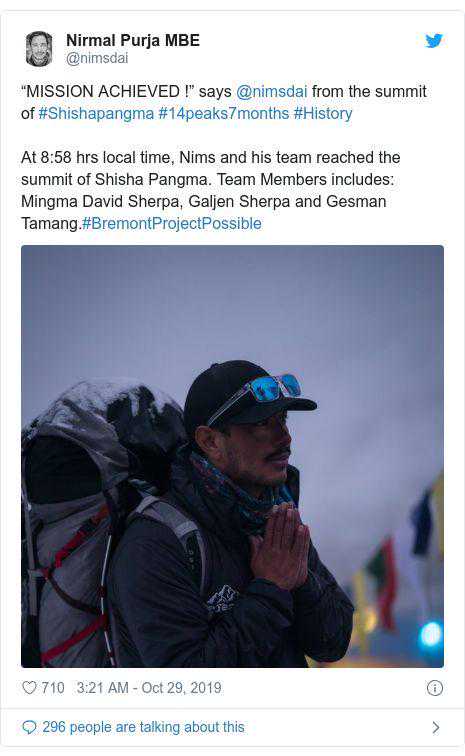
Task: Click the Twitter bird logo icon
Action: click(x=434, y=41)
